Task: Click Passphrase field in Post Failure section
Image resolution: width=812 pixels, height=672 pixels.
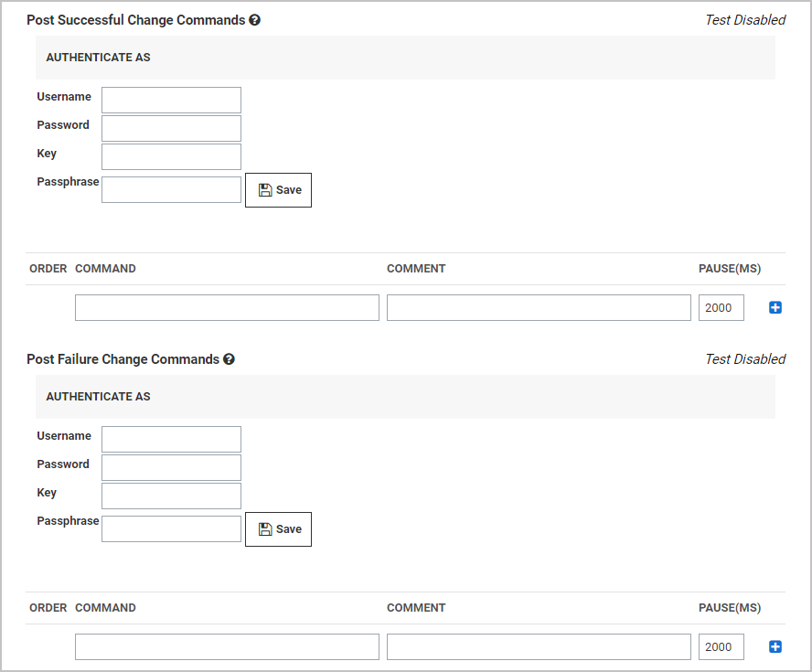Action: [171, 528]
